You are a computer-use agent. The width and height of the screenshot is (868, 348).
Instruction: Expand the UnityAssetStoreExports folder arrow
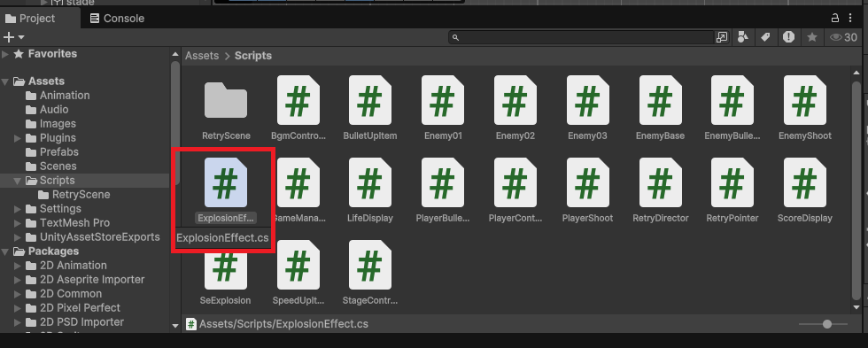(18, 236)
